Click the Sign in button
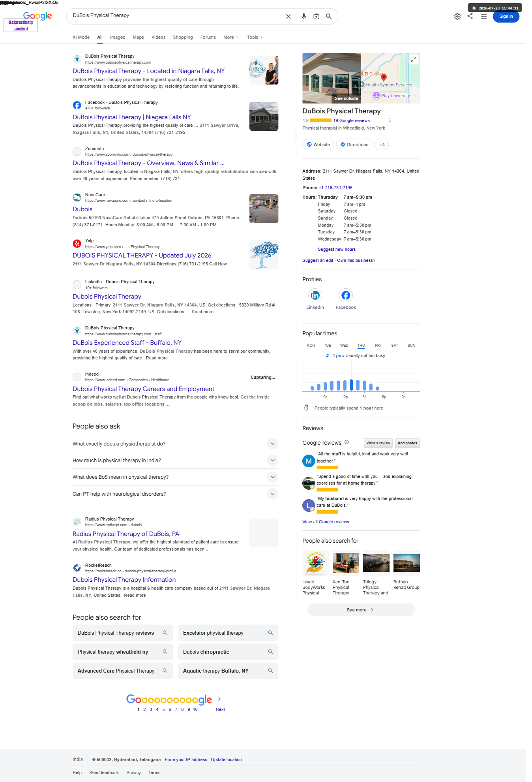Image resolution: width=532 pixels, height=782 pixels. (x=506, y=17)
